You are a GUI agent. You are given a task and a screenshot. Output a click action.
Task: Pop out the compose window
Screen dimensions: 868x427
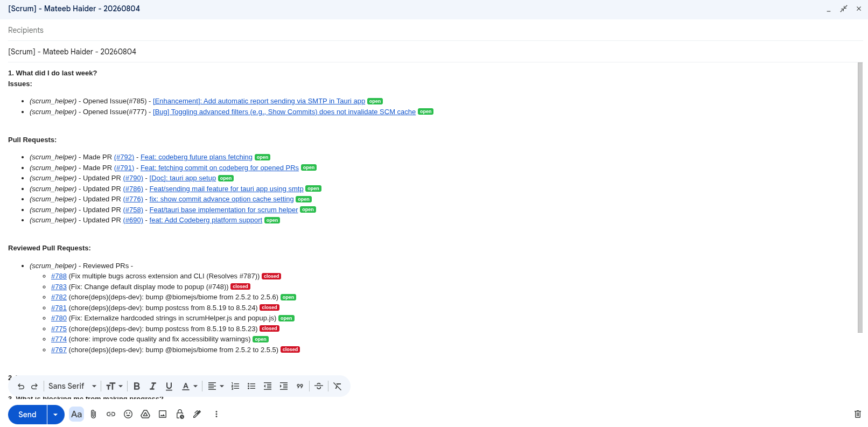pyautogui.click(x=844, y=9)
